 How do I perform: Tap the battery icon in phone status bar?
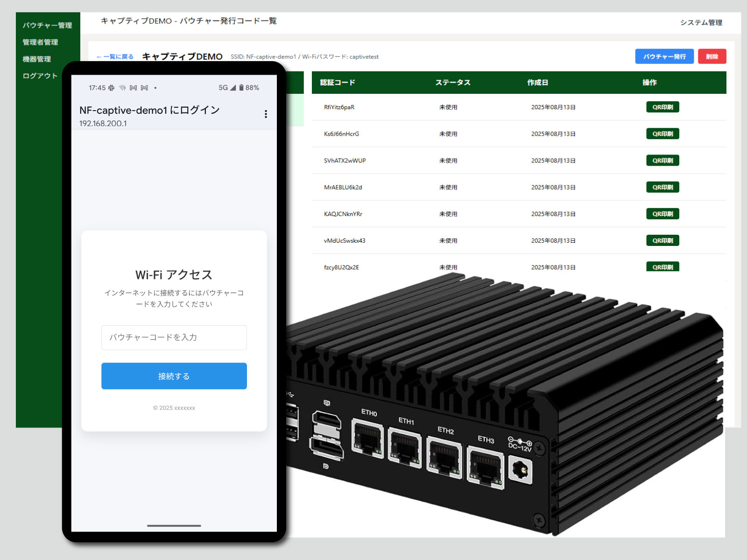[x=241, y=88]
